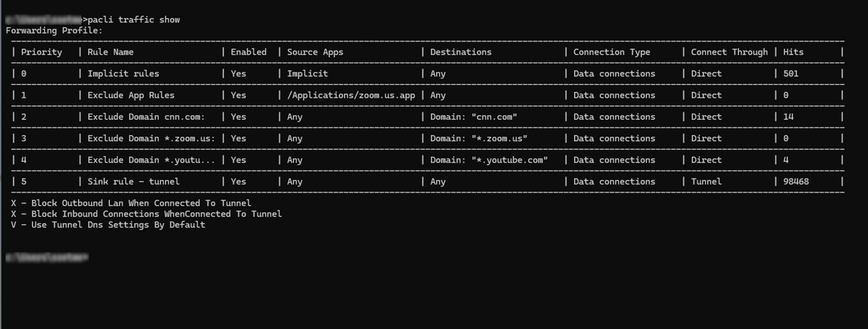Click the "Exclude App Rules" rule name

(131, 95)
